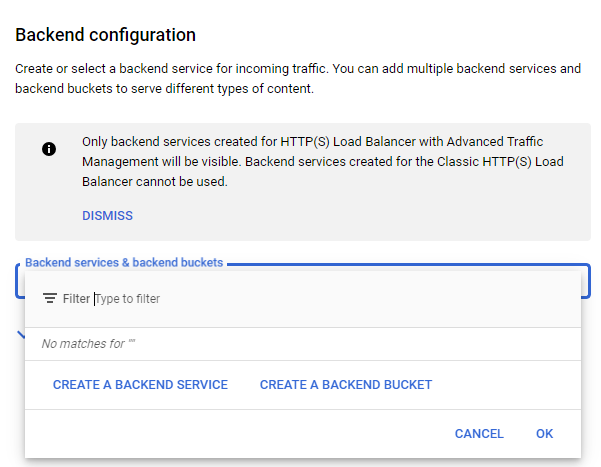Click the right edge of the dropdown outline
Viewport: 601px width, 467px height.
pos(586,281)
